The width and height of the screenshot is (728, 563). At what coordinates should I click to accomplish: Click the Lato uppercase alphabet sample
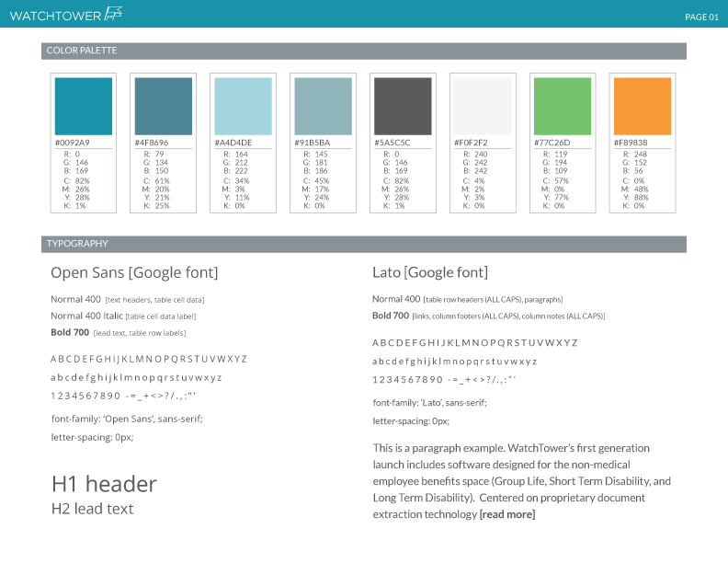point(475,343)
